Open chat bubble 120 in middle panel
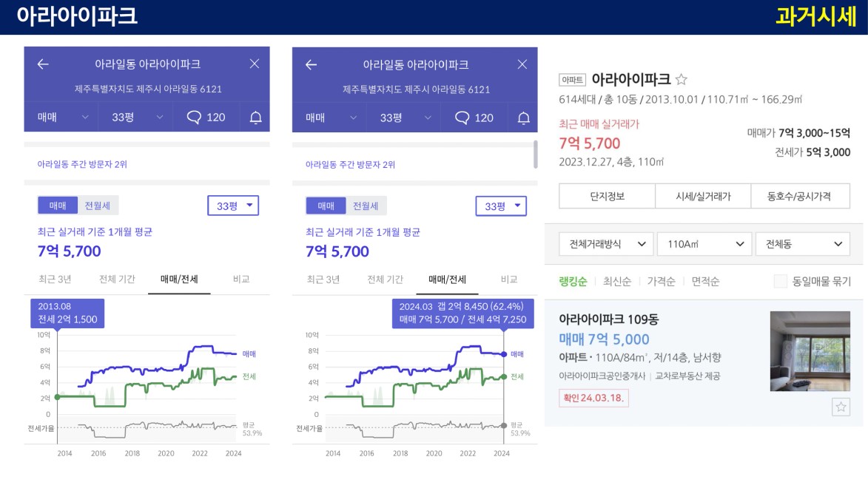 click(x=474, y=118)
